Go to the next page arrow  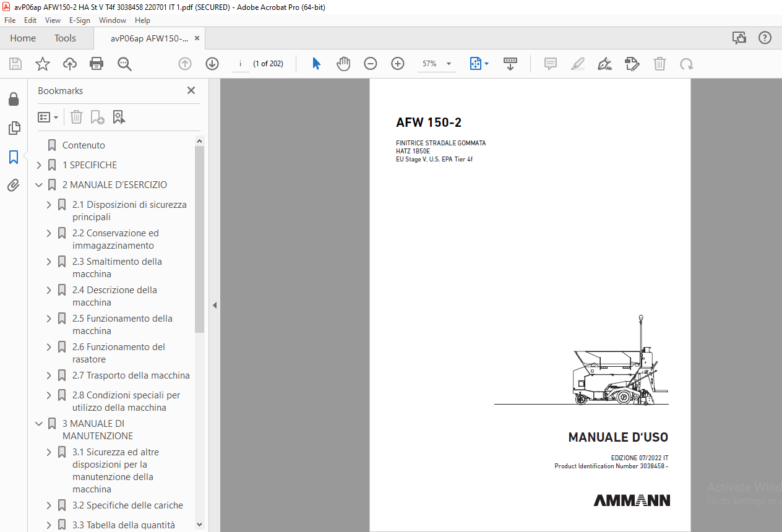click(x=212, y=64)
